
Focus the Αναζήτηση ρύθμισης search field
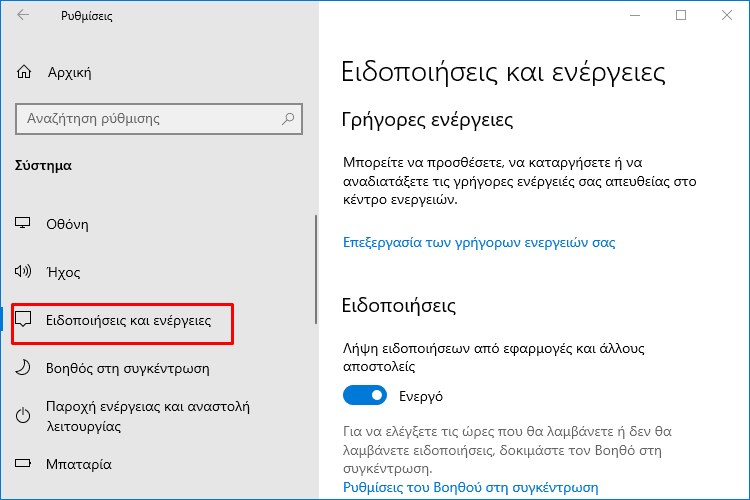159,119
